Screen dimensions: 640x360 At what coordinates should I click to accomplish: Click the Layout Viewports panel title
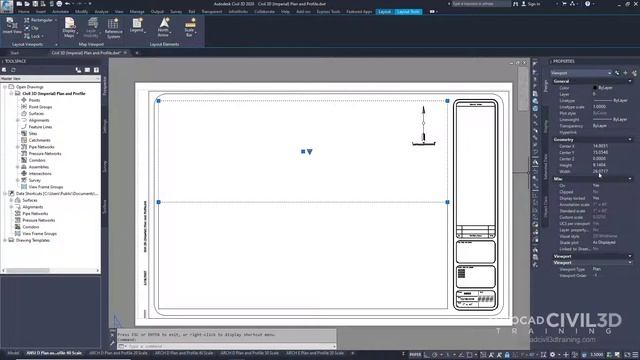(28, 44)
